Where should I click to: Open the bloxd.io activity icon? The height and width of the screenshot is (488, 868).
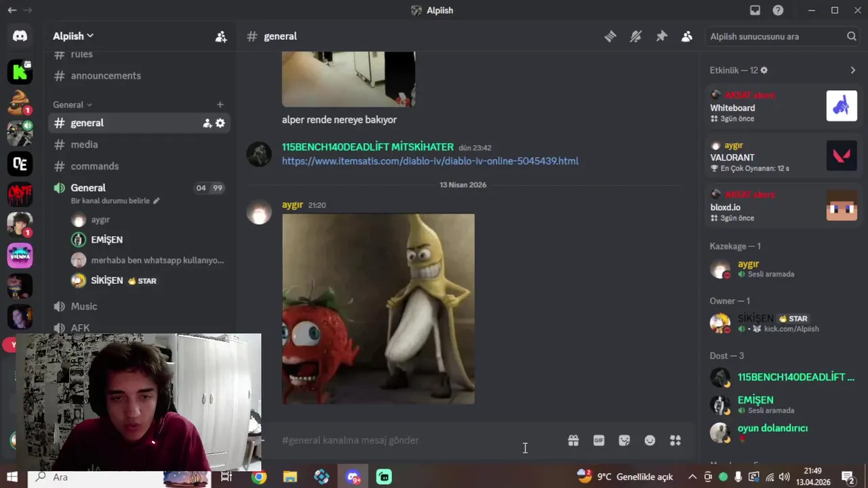842,205
